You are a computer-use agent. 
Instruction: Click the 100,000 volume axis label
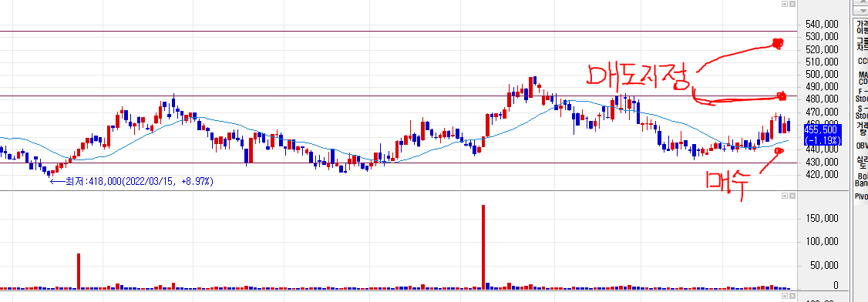coord(822,242)
